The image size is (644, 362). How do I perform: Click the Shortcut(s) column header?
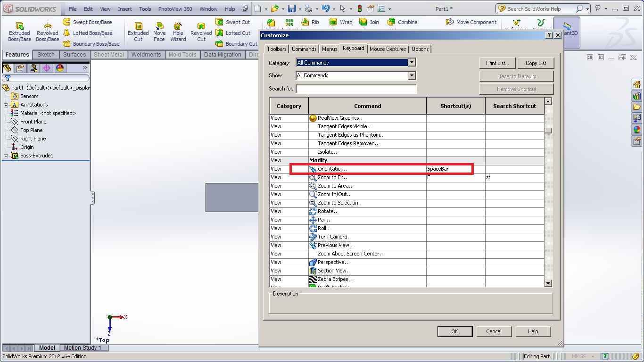coord(456,106)
